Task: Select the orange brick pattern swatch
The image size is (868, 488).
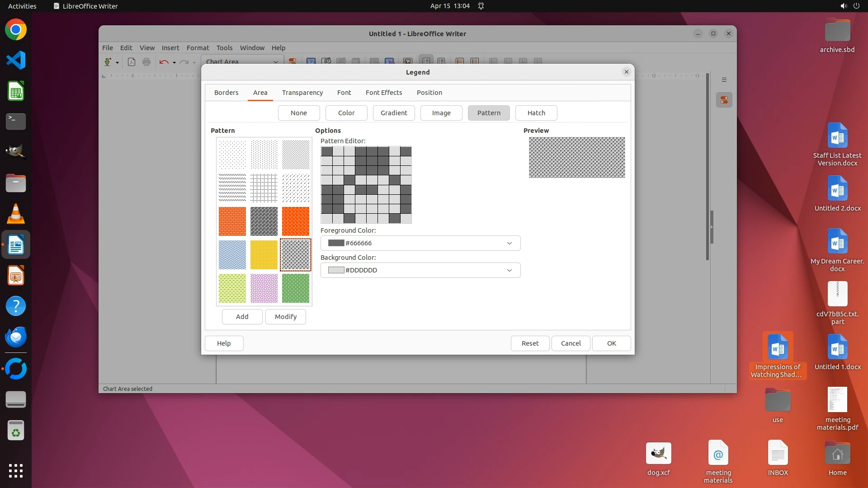Action: [x=232, y=221]
